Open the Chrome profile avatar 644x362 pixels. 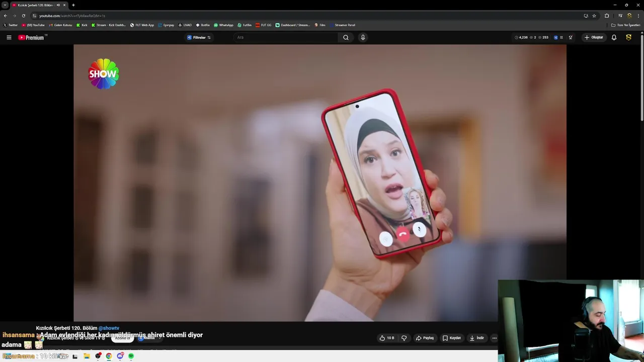coord(629,16)
